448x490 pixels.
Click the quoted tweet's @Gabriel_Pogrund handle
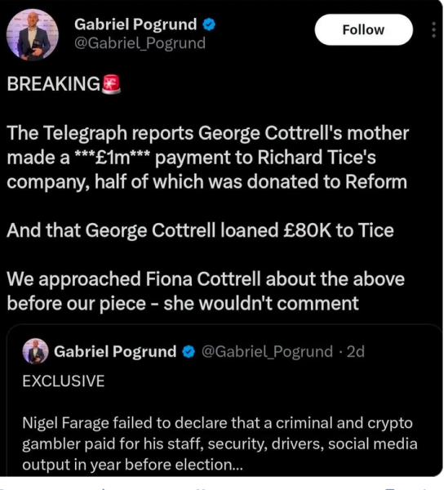coord(267,352)
